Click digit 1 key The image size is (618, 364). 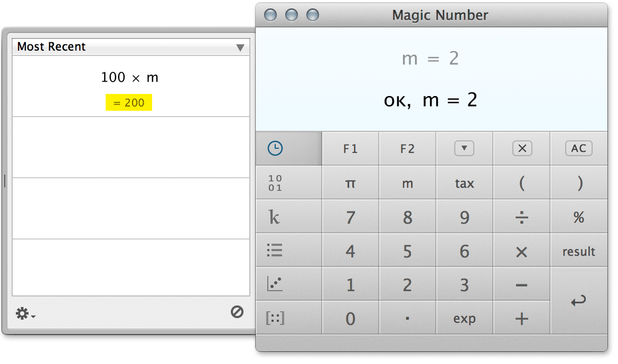click(350, 284)
